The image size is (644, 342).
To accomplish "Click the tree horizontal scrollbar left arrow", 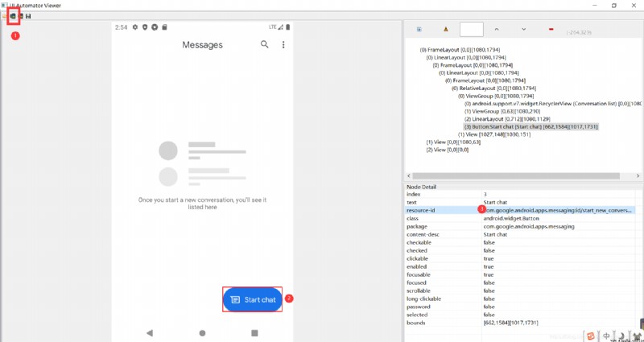I will point(408,175).
